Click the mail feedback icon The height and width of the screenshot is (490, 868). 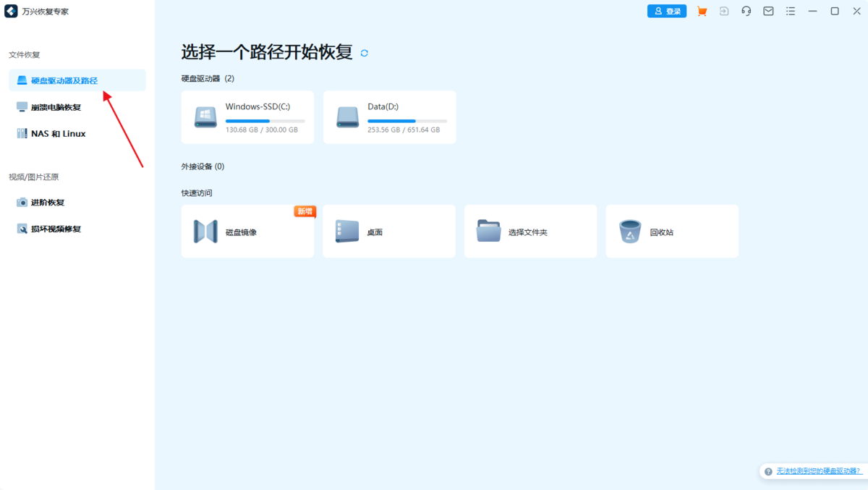pyautogui.click(x=768, y=11)
